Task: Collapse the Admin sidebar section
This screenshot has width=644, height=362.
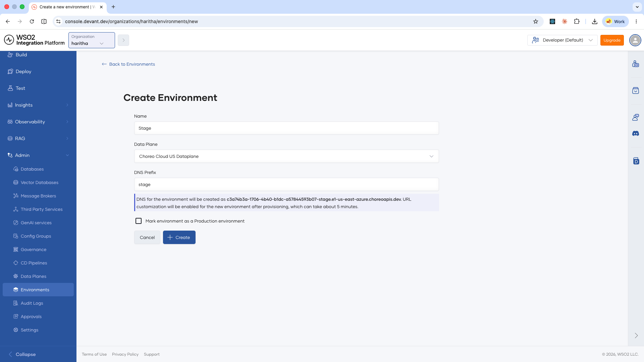Action: coord(38,155)
